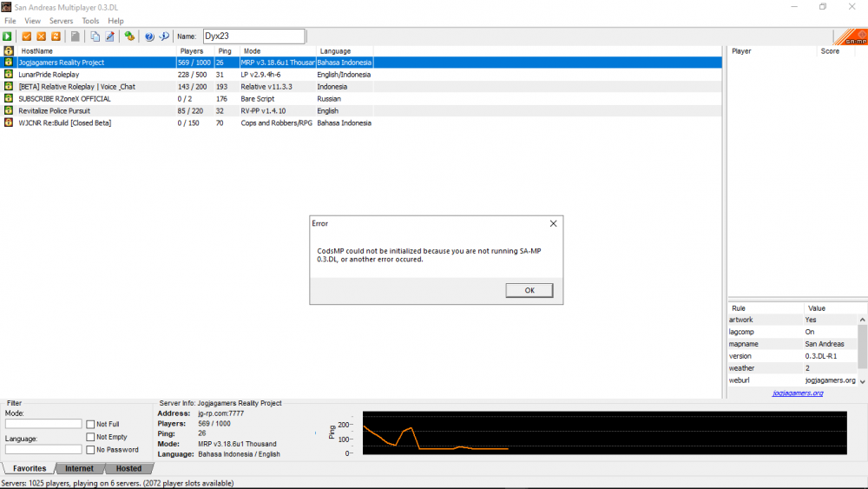Screen dimensions: 868x489
Task: Click lock icon of Revitalize Police Pursuit
Action: click(x=9, y=111)
